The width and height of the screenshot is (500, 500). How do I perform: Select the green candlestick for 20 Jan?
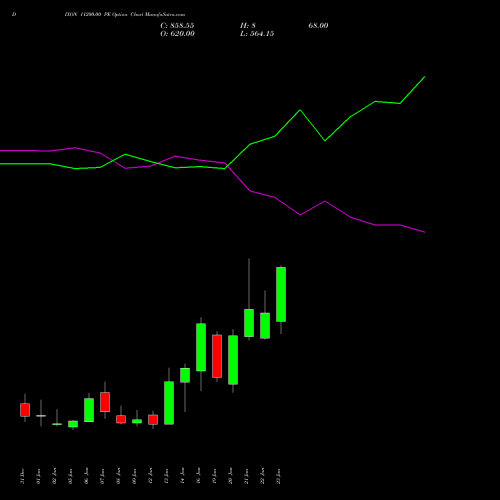233,360
